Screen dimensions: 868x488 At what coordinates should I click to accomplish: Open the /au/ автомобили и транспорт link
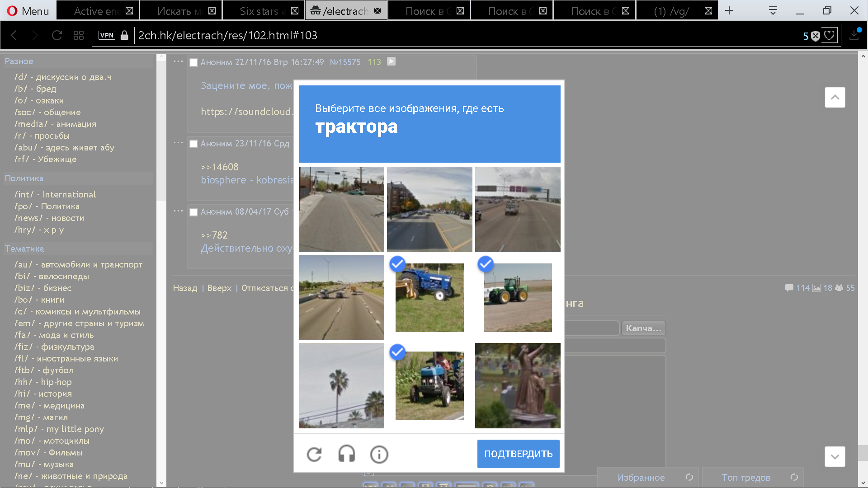[x=78, y=264]
